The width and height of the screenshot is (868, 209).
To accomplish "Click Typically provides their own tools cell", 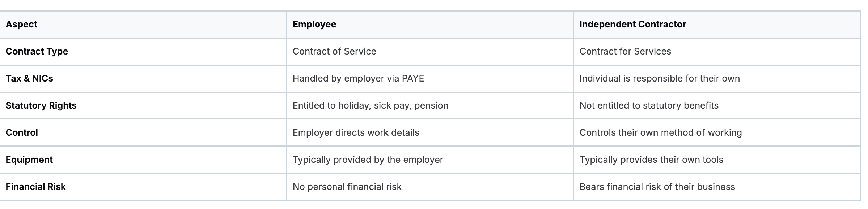I will pyautogui.click(x=651, y=160).
